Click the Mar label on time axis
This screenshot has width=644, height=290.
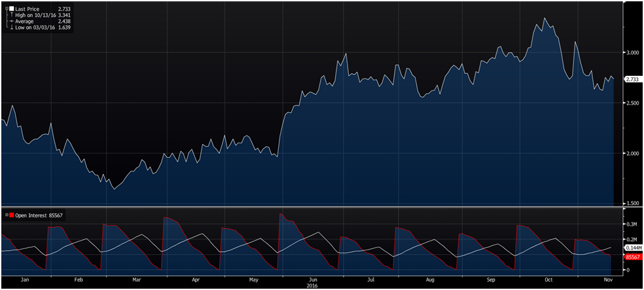point(136,280)
